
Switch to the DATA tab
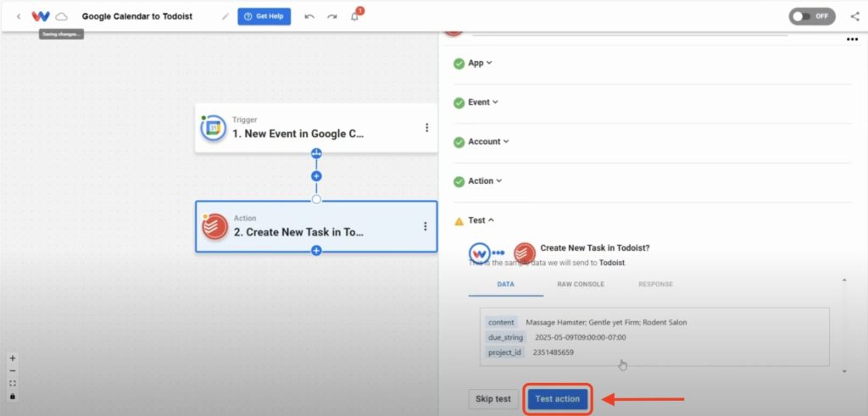(505, 285)
